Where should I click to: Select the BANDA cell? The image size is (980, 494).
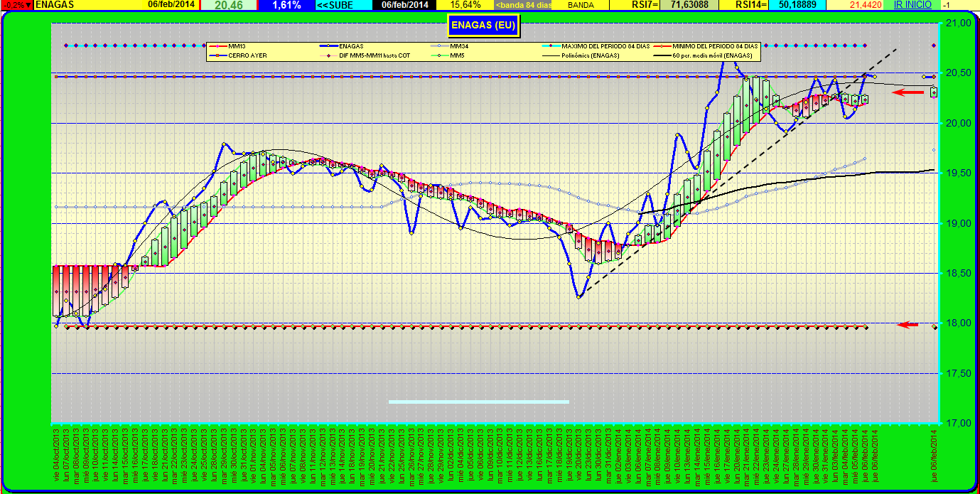point(581,5)
